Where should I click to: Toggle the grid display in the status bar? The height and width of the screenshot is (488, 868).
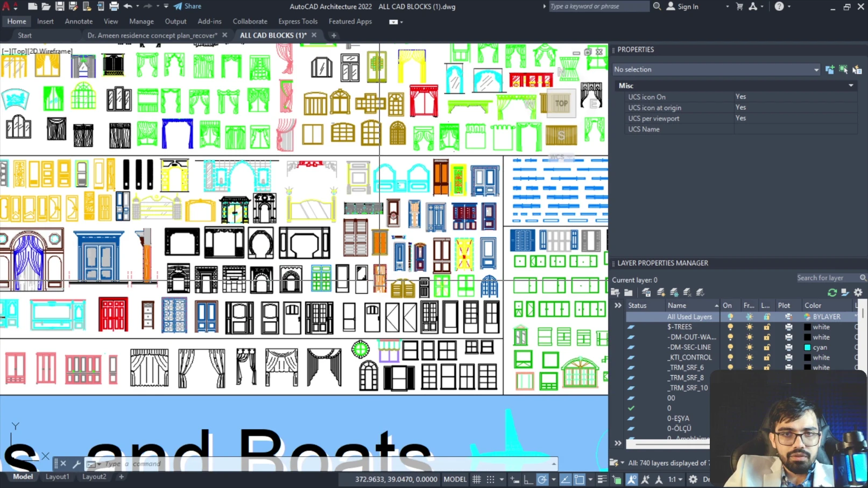pos(477,479)
